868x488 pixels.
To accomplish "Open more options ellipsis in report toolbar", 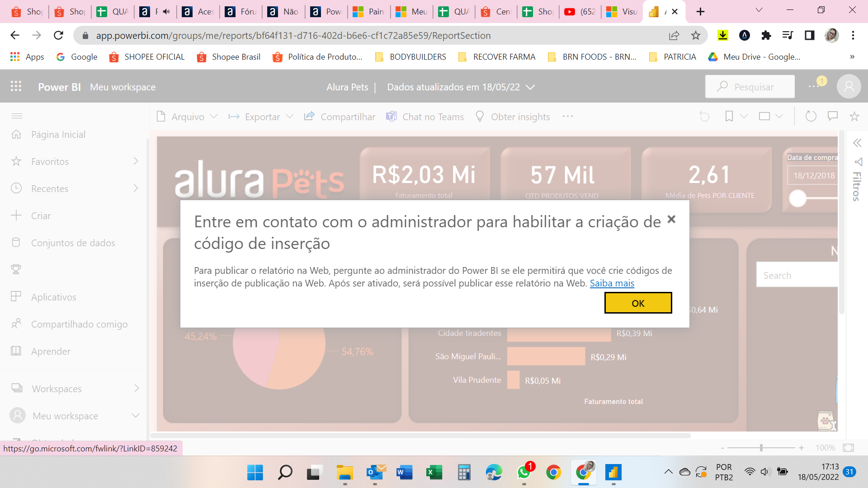I will tap(568, 117).
